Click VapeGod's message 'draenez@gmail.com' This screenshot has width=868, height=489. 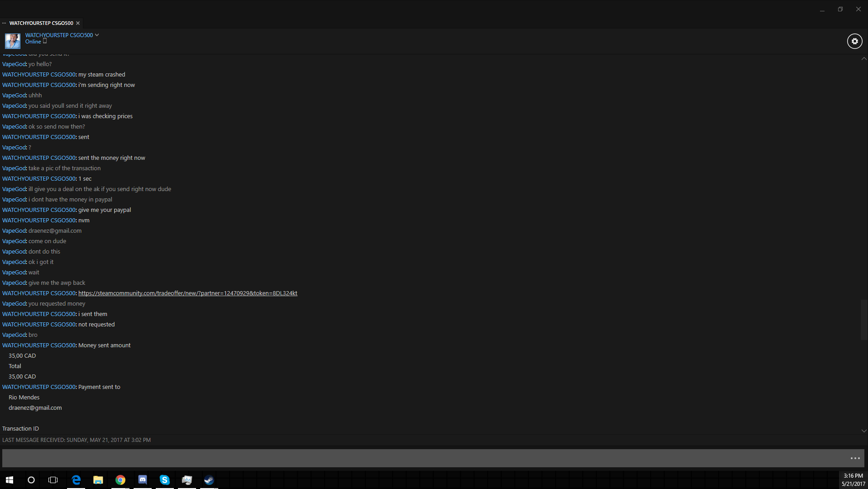coord(55,231)
